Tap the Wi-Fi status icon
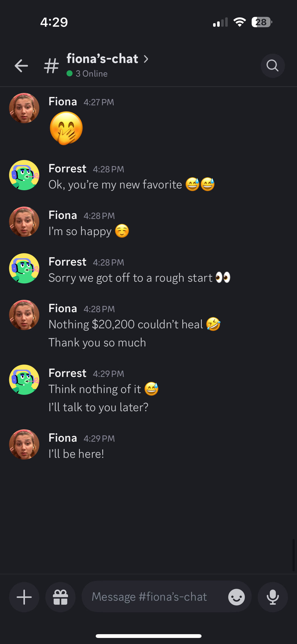The image size is (297, 644). (240, 22)
